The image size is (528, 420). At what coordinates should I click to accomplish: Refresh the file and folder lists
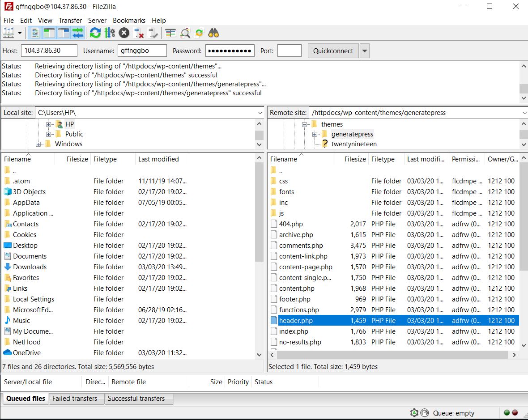(95, 33)
